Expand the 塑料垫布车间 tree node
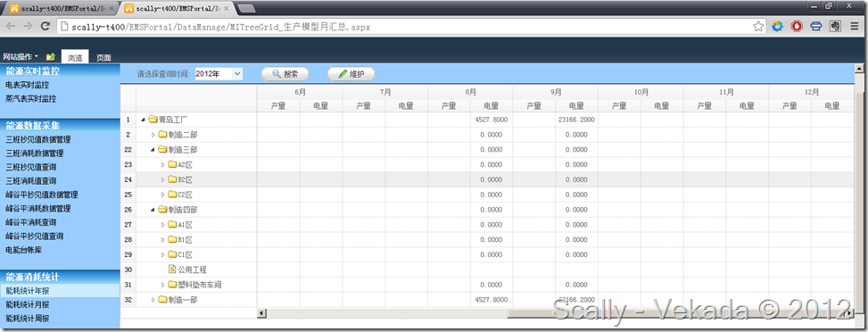868x332 pixels. pos(162,285)
